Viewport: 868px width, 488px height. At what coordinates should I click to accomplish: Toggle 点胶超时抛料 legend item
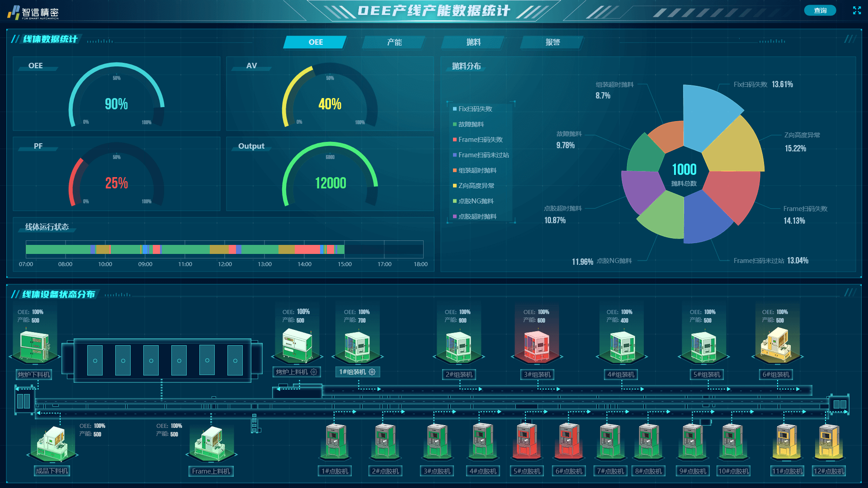[x=477, y=216]
